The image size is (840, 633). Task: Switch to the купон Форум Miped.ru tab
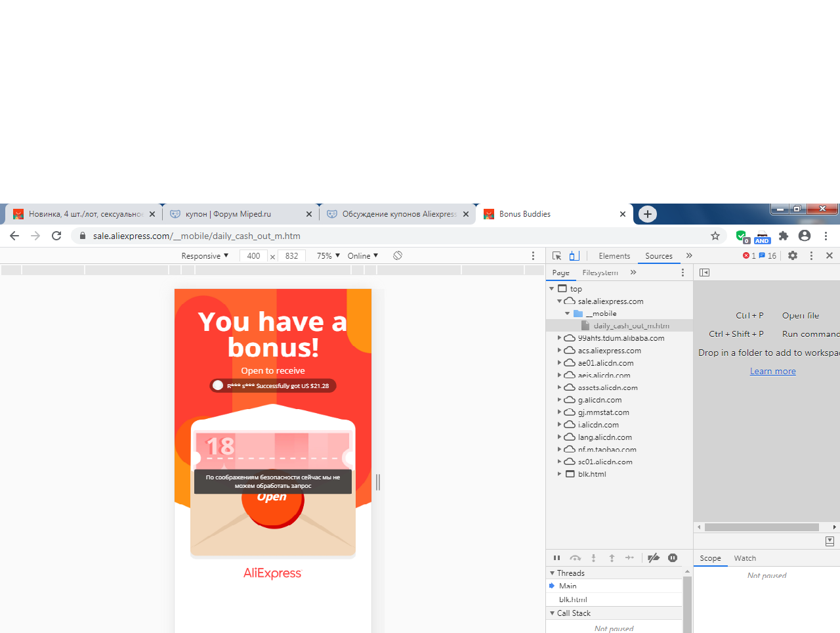pos(240,214)
